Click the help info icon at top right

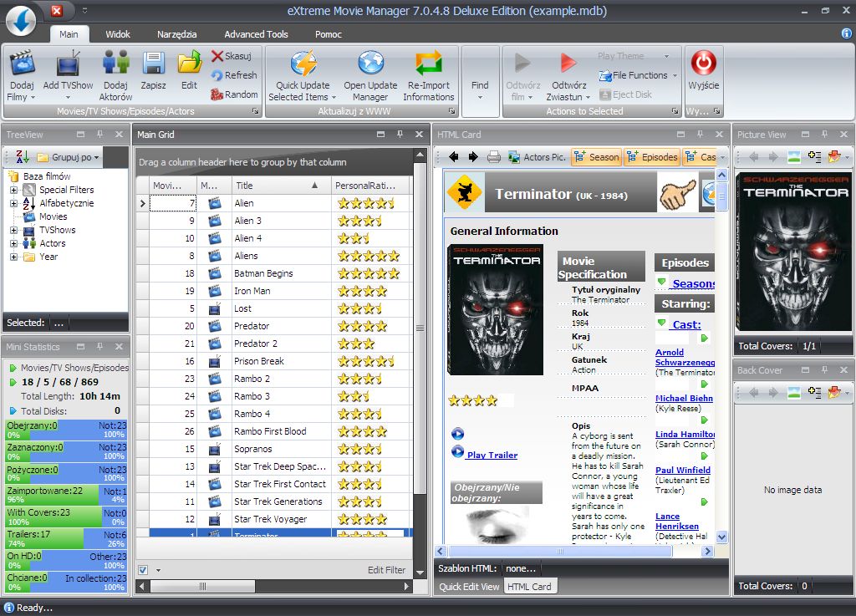point(846,33)
